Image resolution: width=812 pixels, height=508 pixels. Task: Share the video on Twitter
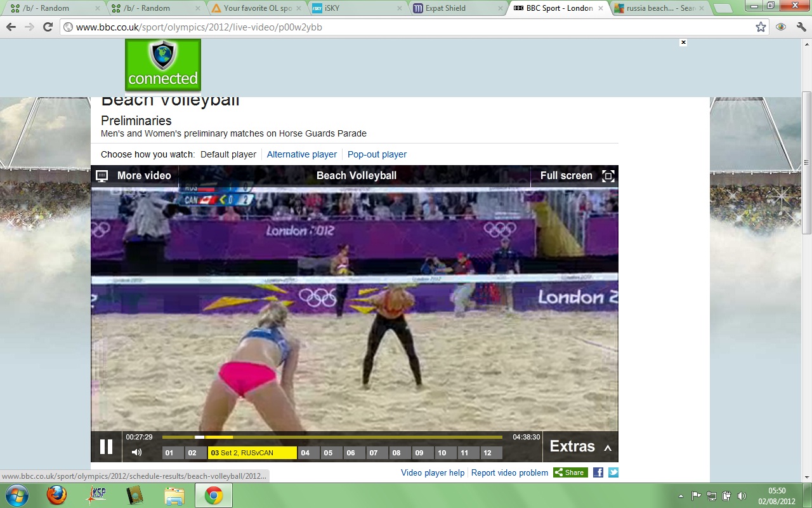pyautogui.click(x=613, y=472)
